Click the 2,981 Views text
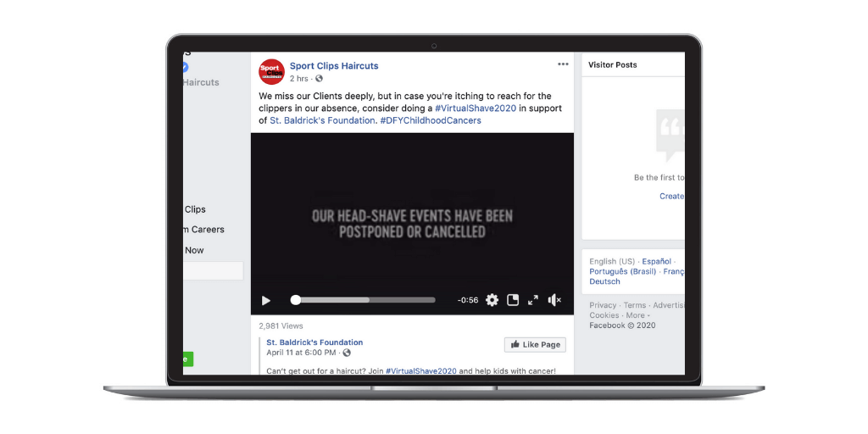Viewport: 868px width, 434px height. [x=281, y=326]
